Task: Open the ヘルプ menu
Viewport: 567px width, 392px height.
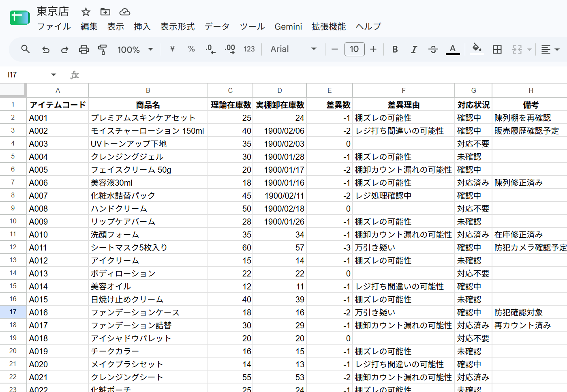Action: 368,26
